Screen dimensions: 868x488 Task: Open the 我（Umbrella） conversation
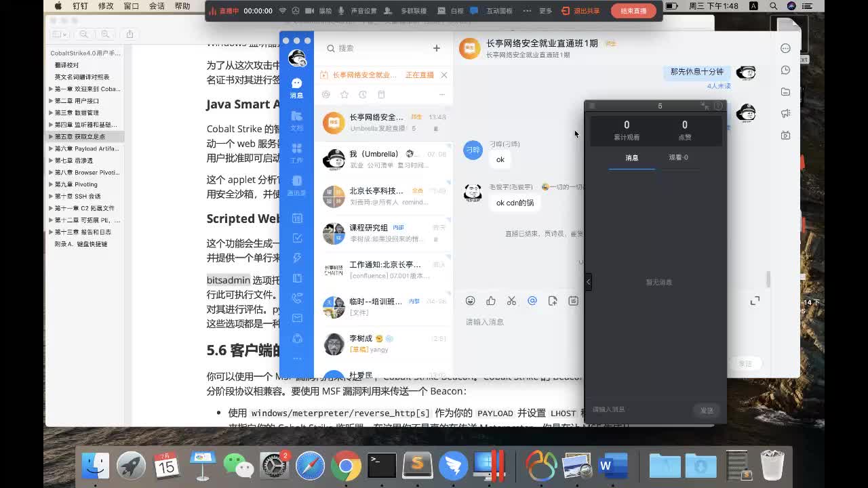click(383, 159)
